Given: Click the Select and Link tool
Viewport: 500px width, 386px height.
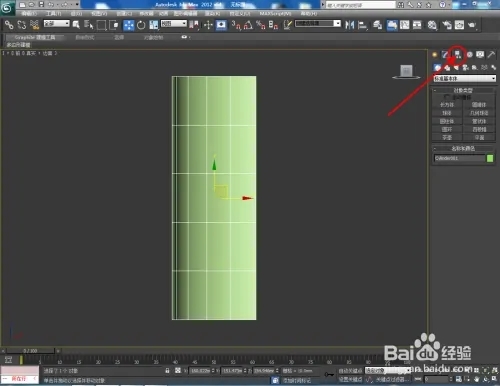Looking at the screenshot, I should tap(9, 24).
